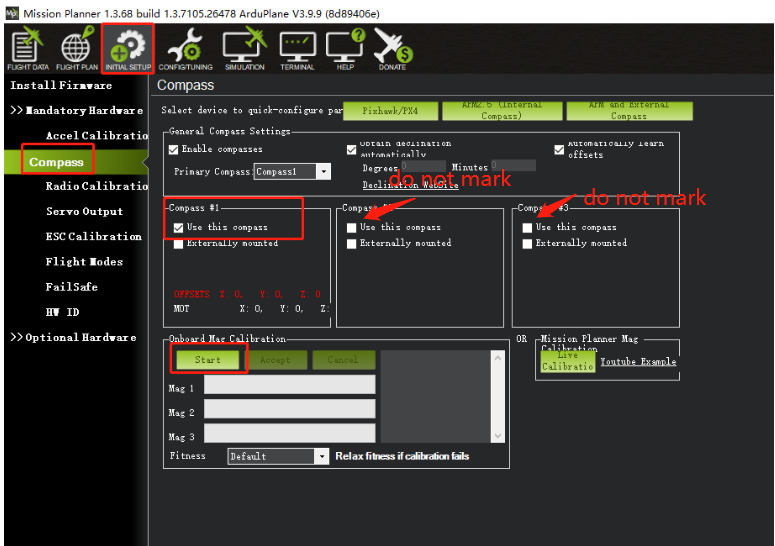Start onboard mag calibration
The width and height of the screenshot is (775, 546).
208,360
